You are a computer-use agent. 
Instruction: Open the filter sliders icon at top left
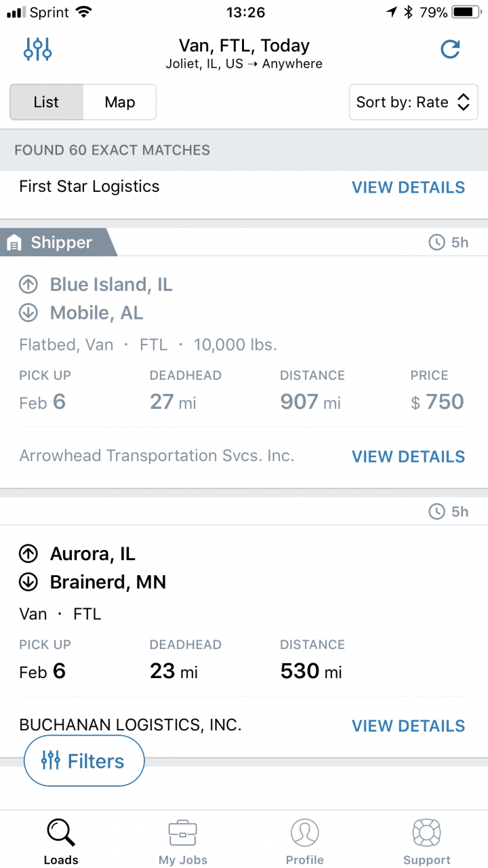[38, 49]
